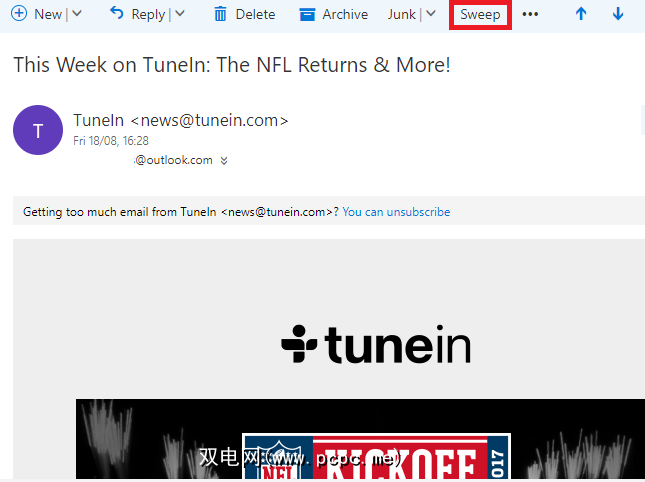Click the Archive text label

pyautogui.click(x=345, y=14)
